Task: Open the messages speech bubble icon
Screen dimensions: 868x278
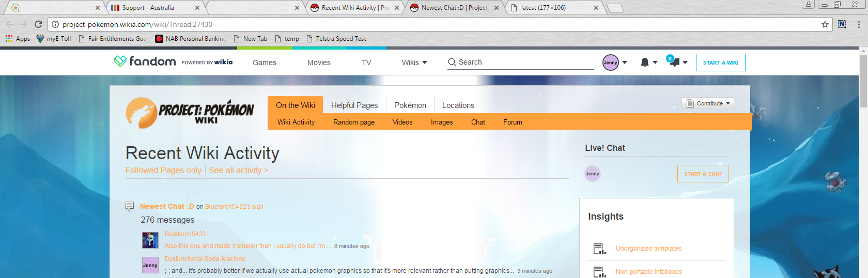Action: coord(674,63)
